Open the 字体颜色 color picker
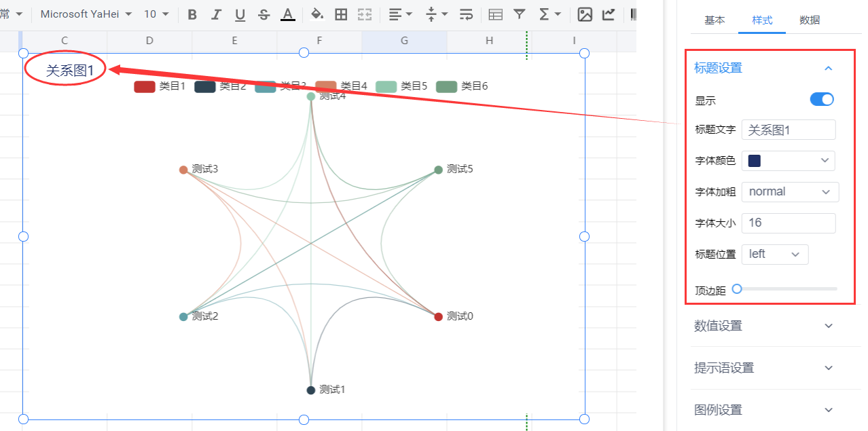This screenshot has width=868, height=431. [789, 161]
